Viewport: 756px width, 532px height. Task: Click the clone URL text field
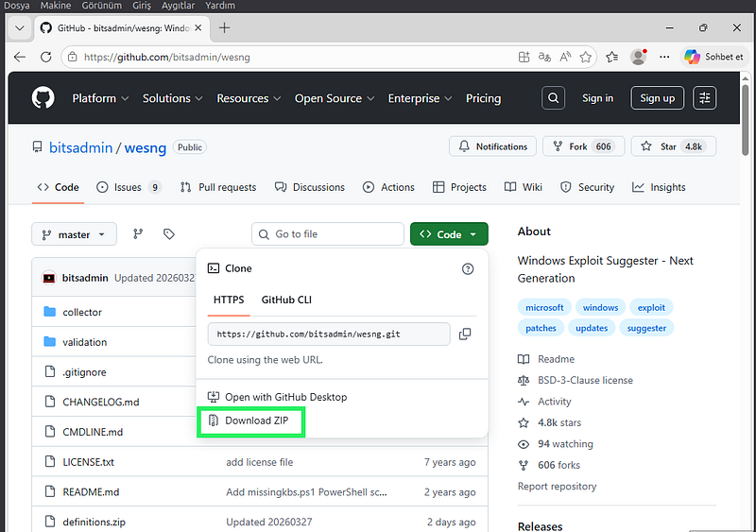329,334
